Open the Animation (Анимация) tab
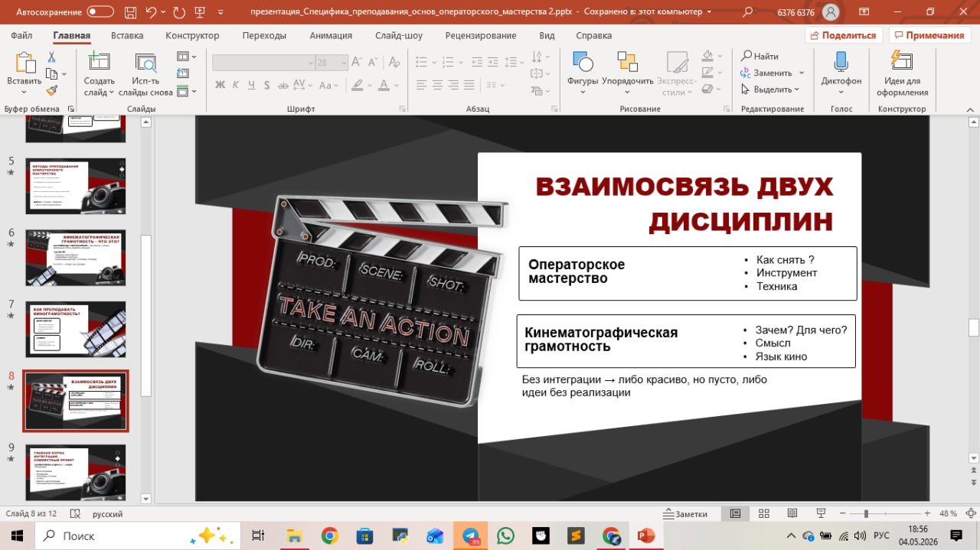Viewport: 980px width, 550px height. pyautogui.click(x=331, y=35)
